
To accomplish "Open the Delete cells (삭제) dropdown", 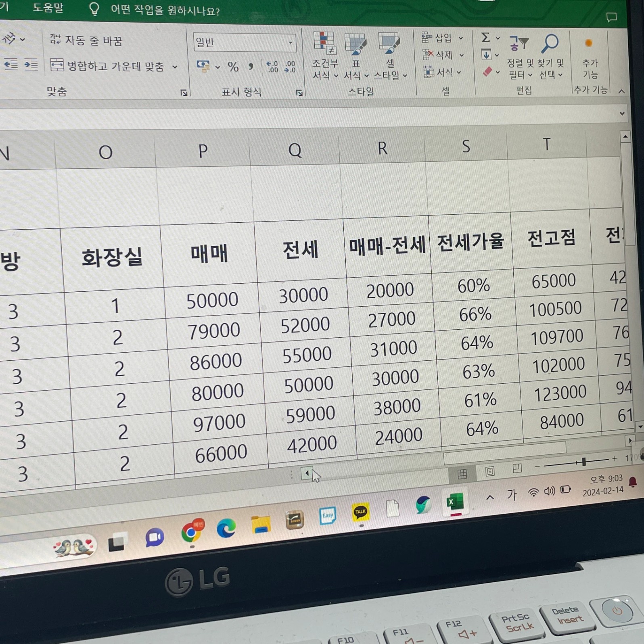I will click(x=443, y=54).
